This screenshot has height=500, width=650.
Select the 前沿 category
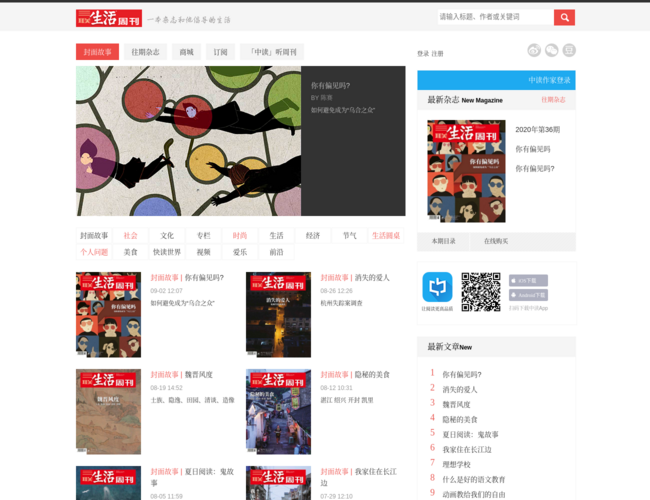(x=276, y=252)
